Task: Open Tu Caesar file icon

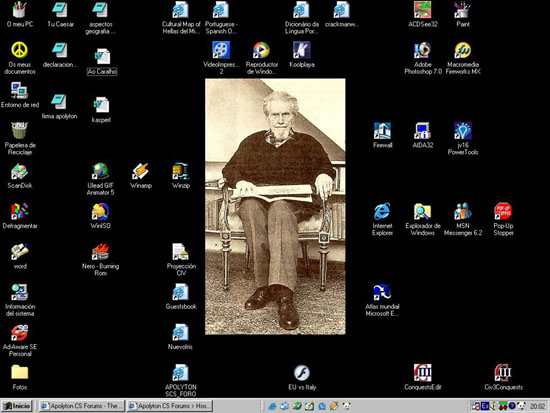Action: [60, 10]
